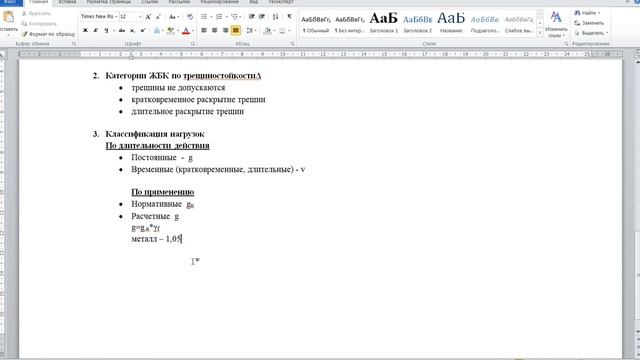Screen dimensions: 640x360
Task: Switch to the Разметка страницы tab
Action: click(109, 2)
